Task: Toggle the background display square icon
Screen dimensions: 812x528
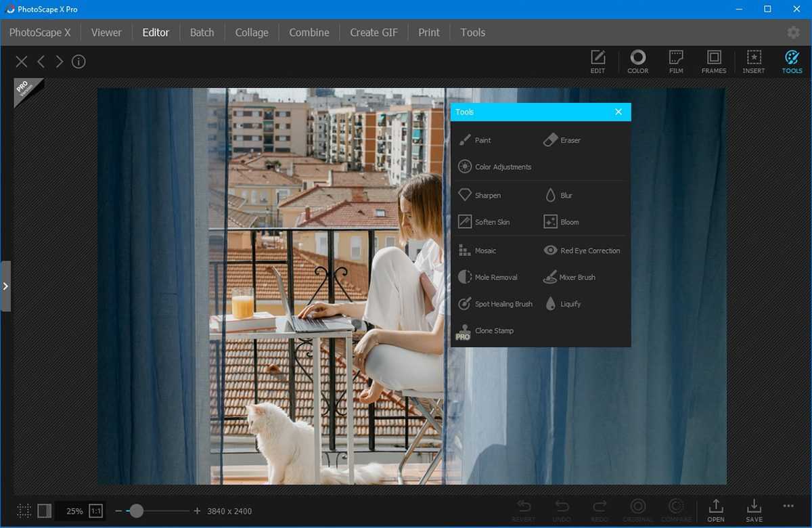Action: click(44, 511)
